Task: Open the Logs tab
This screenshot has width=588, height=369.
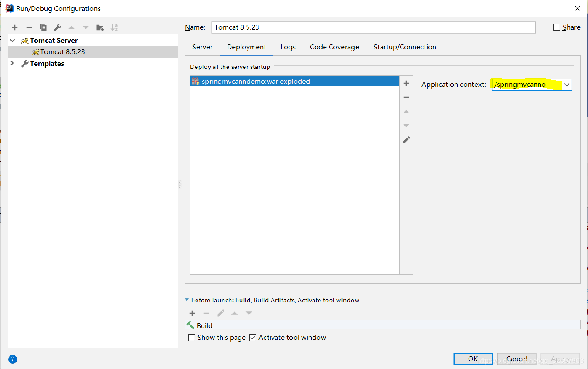Action: point(288,47)
